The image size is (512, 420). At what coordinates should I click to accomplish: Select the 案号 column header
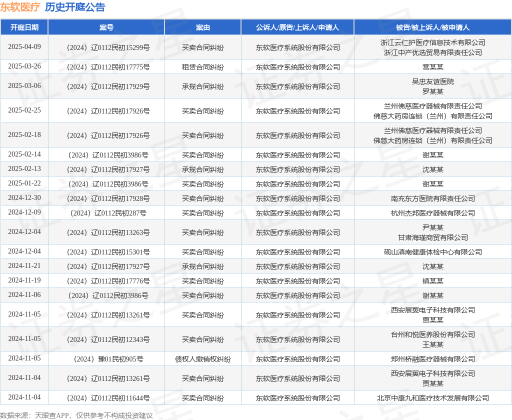click(106, 27)
